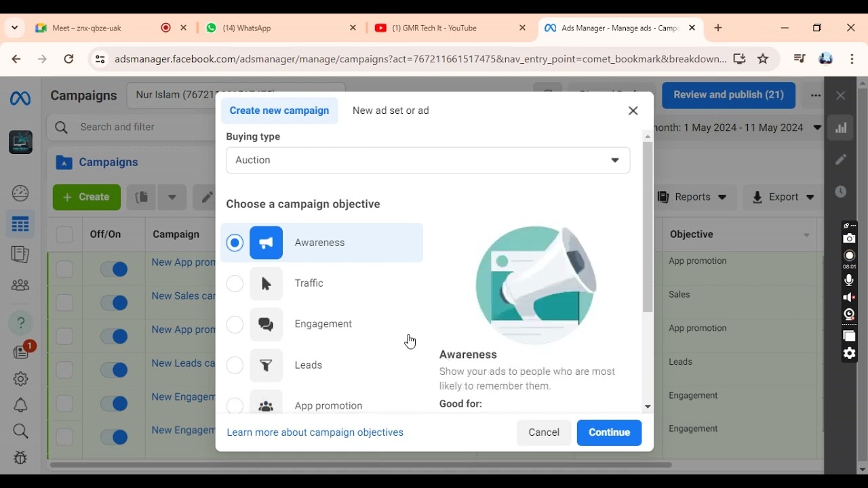
Task: Click the recorder camera screenshot icon
Action: click(x=850, y=239)
